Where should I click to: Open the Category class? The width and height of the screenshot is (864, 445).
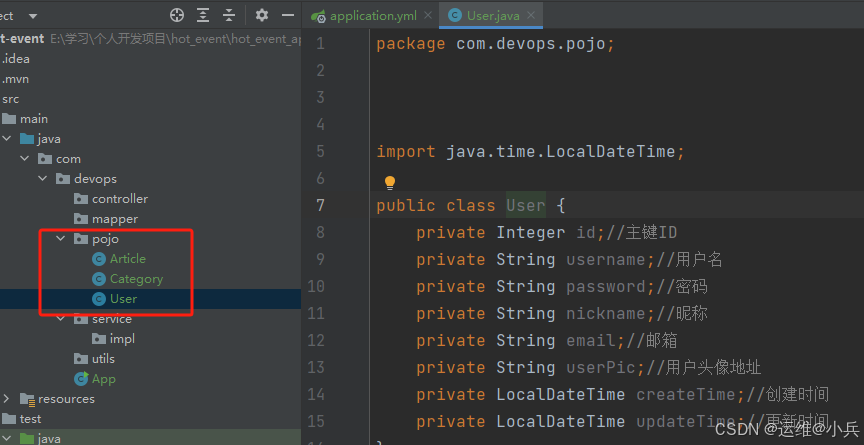[x=136, y=279]
